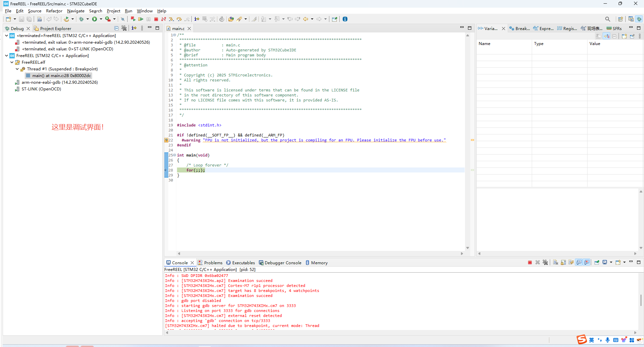Click the Value column header
Image resolution: width=644 pixels, height=347 pixels.
pos(595,44)
